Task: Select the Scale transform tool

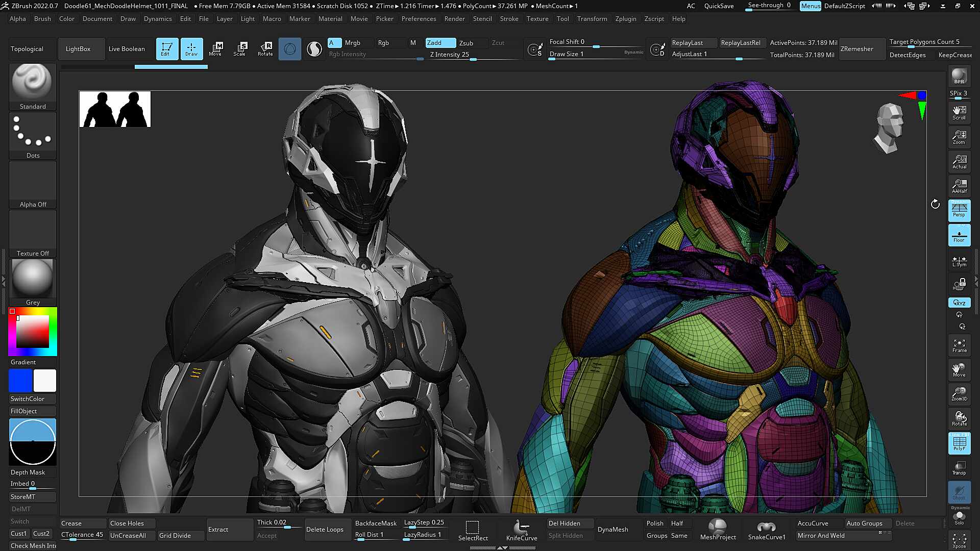Action: click(240, 49)
